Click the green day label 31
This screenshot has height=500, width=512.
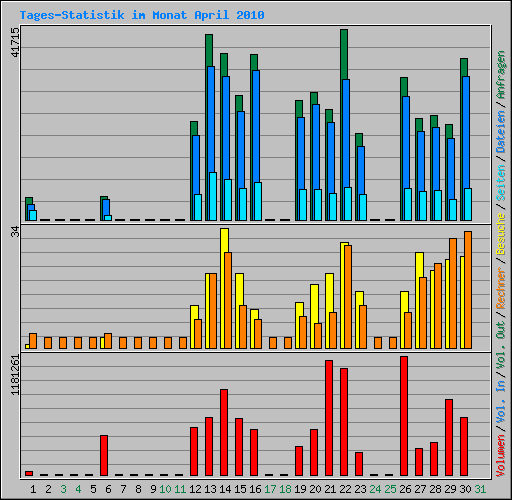[480, 489]
